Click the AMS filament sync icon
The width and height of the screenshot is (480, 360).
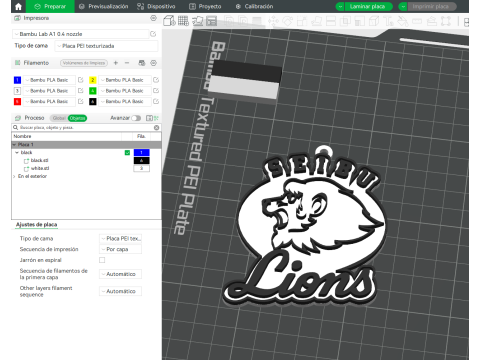coord(142,63)
